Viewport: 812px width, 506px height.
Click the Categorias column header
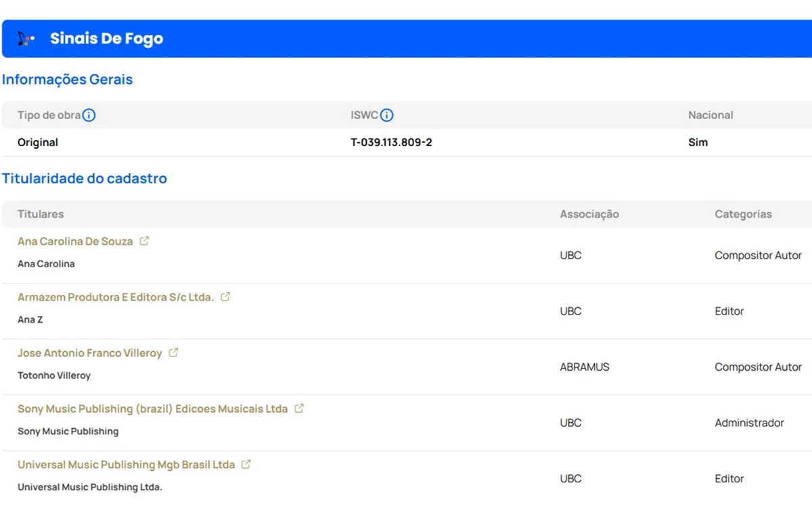tap(743, 214)
